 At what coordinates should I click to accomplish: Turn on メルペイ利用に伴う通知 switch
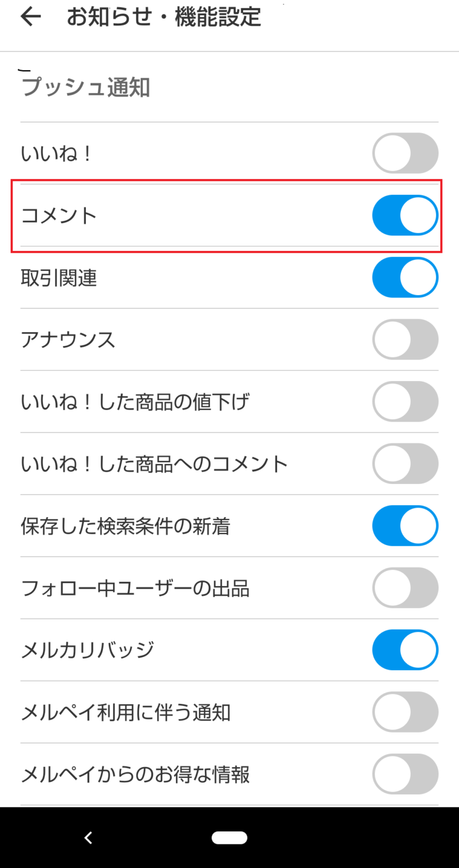pos(405,713)
